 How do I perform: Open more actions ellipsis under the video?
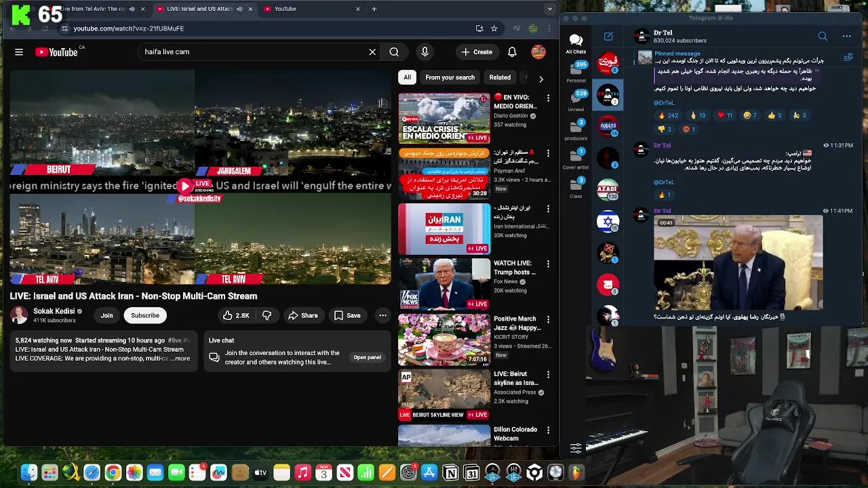pos(383,315)
